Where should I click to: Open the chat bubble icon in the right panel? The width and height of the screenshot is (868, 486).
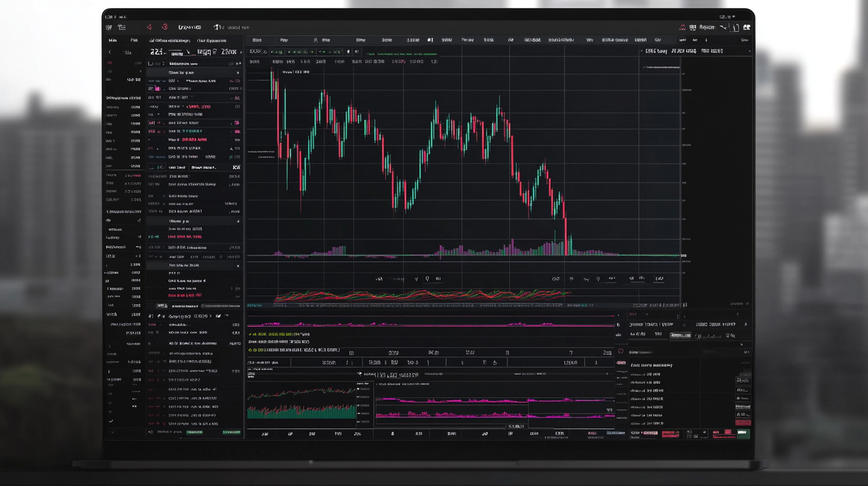coord(620,351)
